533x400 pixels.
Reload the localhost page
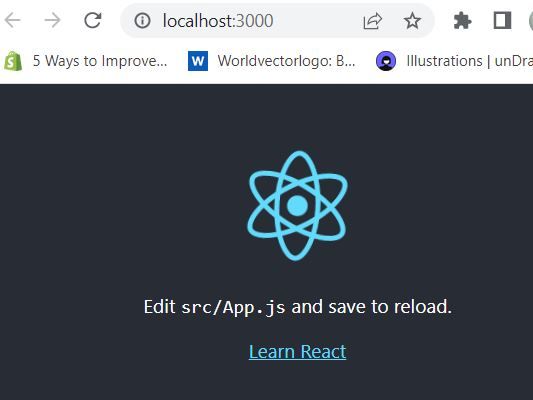[x=92, y=20]
